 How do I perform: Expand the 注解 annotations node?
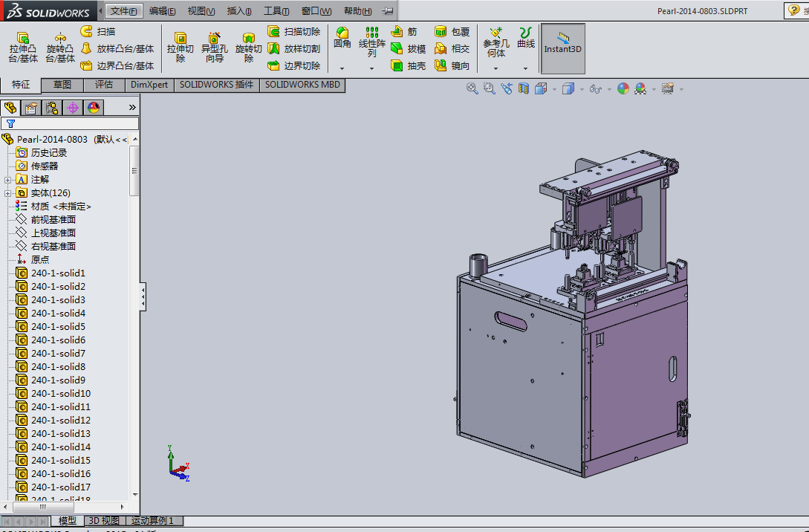point(7,180)
